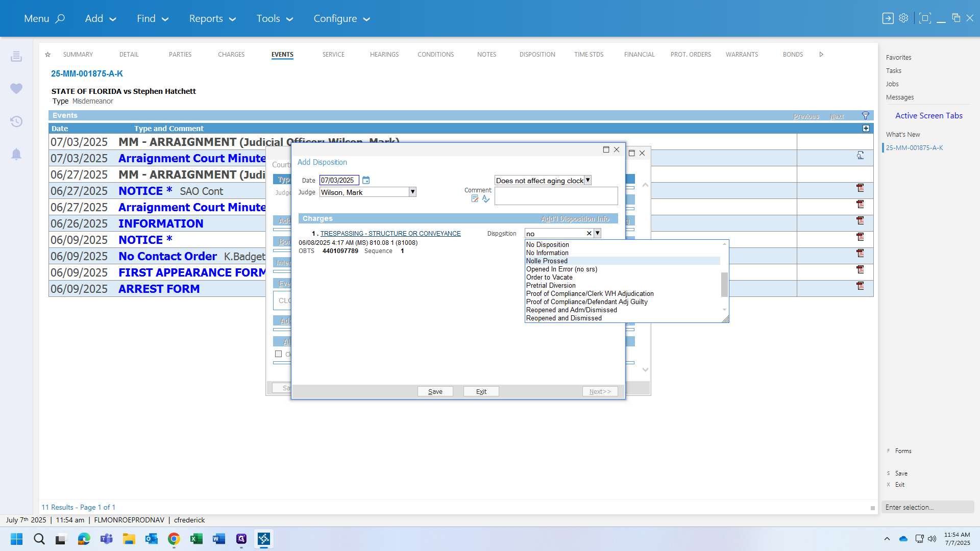Image resolution: width=980 pixels, height=551 pixels.
Task: Open the notifications bell in sidebar
Action: (16, 154)
